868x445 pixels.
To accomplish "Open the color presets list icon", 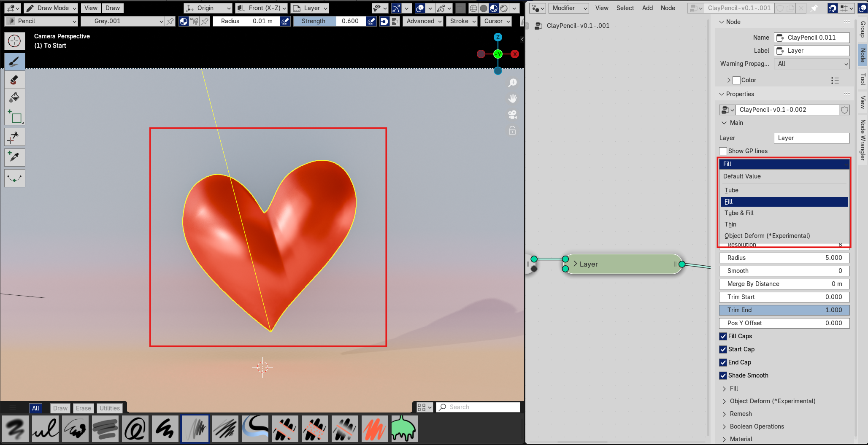I will [835, 80].
